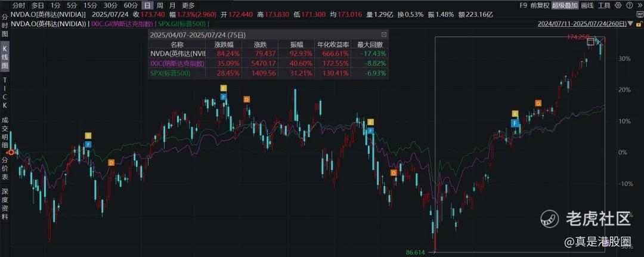
Task: Click yellow E marker inside the selection box
Action: 515,114
